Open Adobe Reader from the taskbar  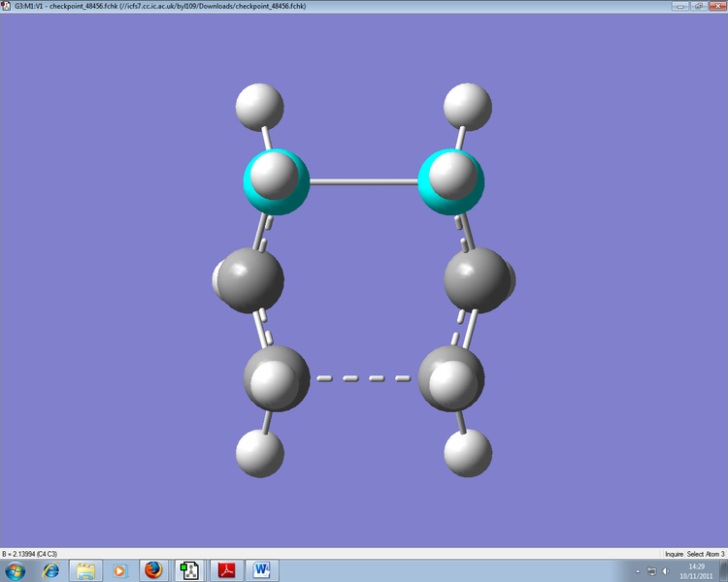click(x=226, y=570)
